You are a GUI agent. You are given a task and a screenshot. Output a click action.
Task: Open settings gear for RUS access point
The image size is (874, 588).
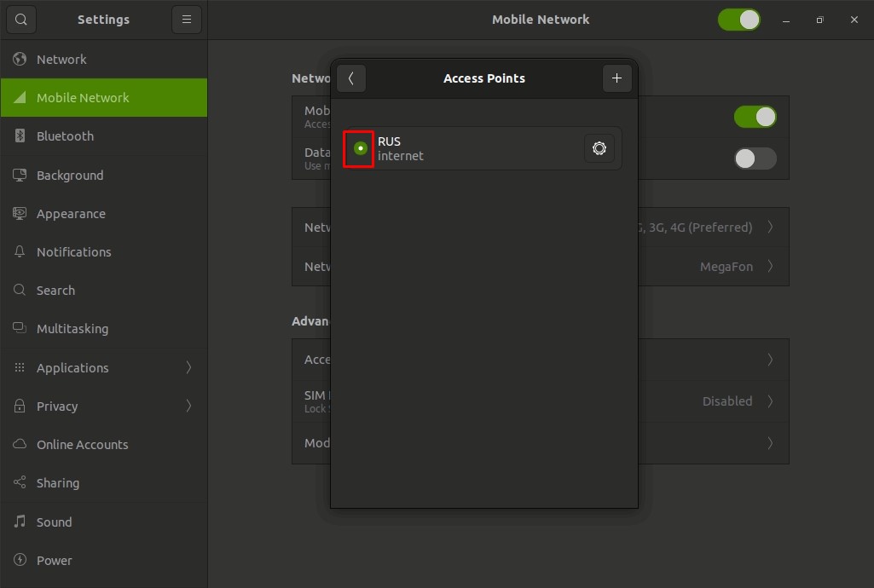[599, 148]
